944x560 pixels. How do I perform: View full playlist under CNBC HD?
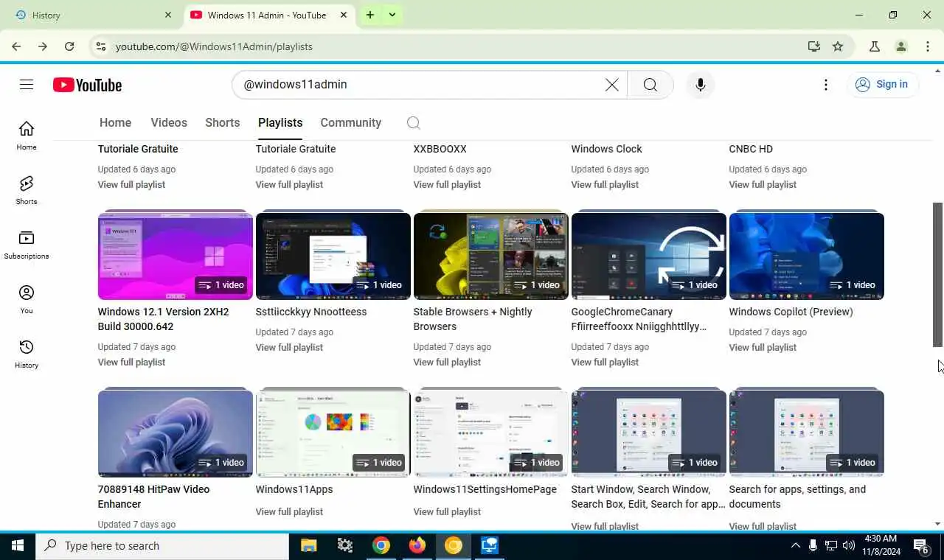pos(763,185)
